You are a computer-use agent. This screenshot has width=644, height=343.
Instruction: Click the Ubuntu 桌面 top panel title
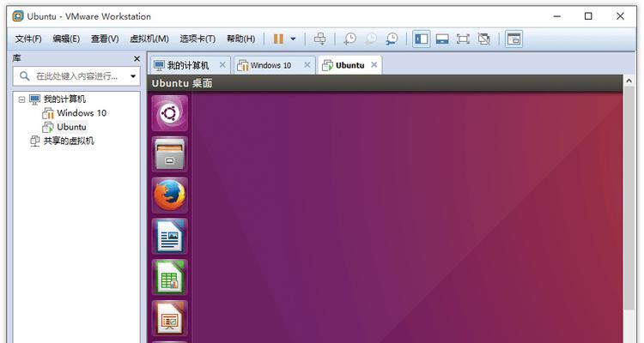(x=182, y=83)
